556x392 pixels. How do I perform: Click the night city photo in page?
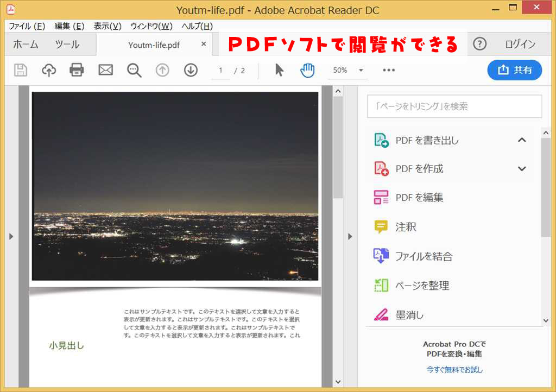pos(175,186)
